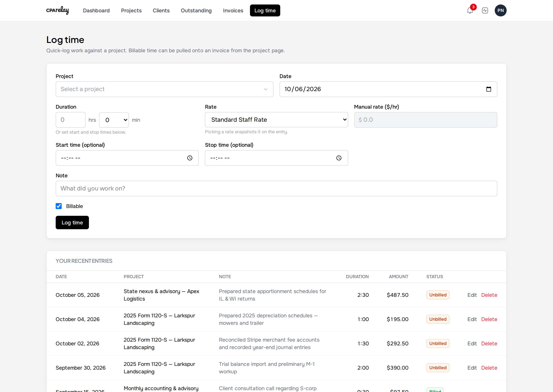Focus the hours duration field

[x=71, y=120]
